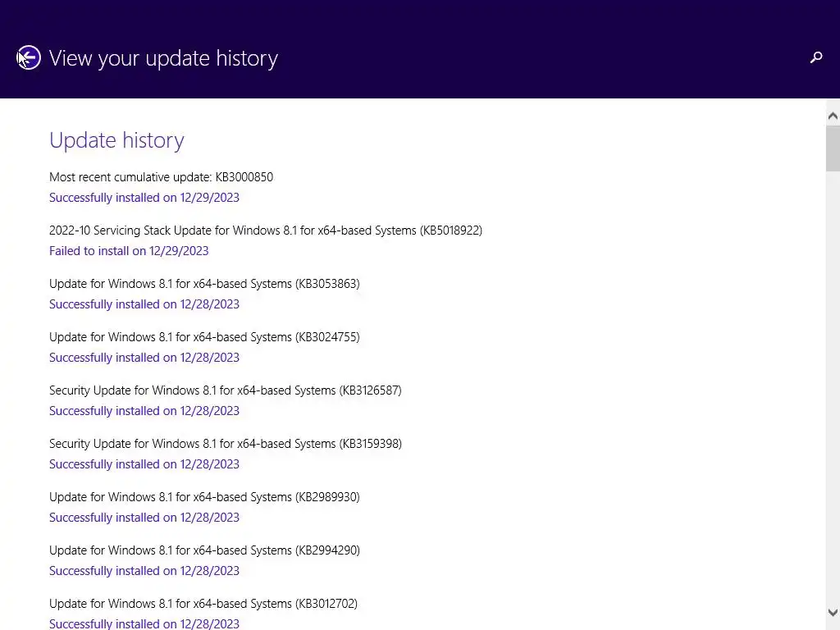The width and height of the screenshot is (840, 630).
Task: Open search with the magnifier icon
Action: pyautogui.click(x=816, y=57)
